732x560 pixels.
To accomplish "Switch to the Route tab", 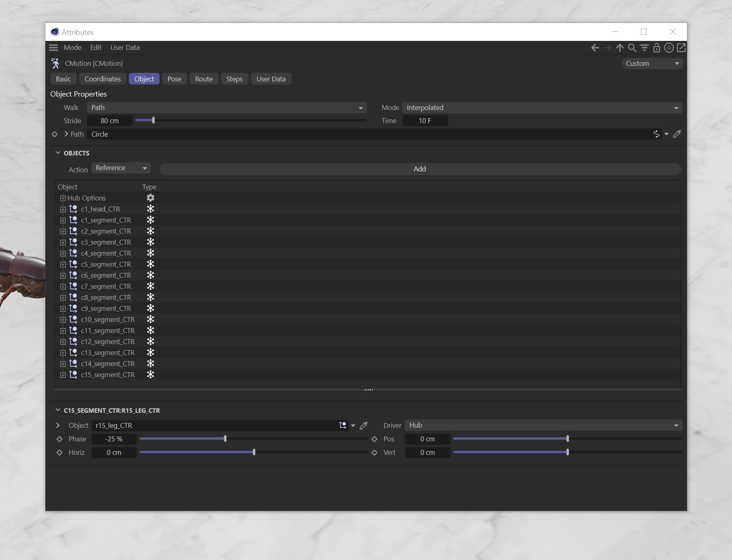I will pyautogui.click(x=204, y=79).
